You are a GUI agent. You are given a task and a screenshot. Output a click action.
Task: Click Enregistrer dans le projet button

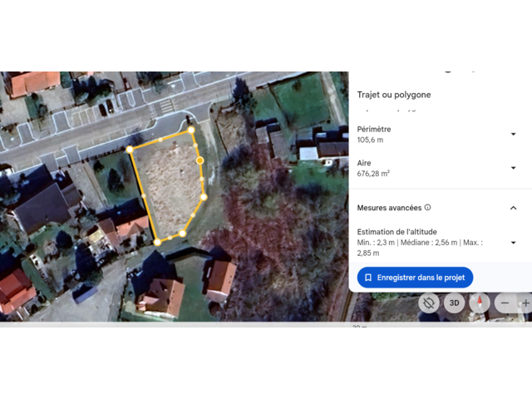(415, 278)
